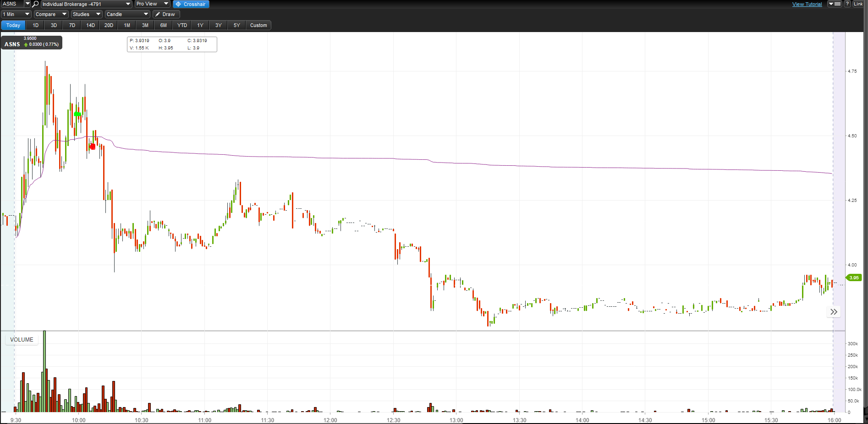The image size is (868, 424).
Task: Expand the Candle chart type dropdown
Action: click(127, 14)
